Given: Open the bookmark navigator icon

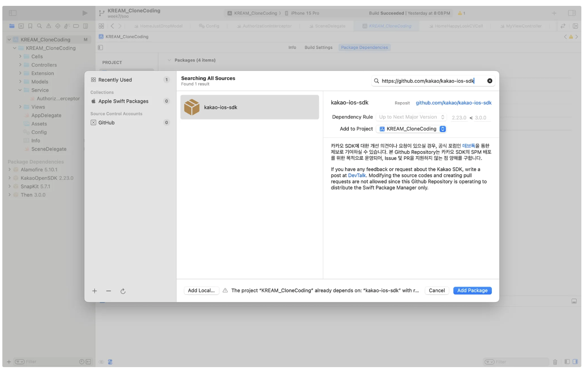Looking at the screenshot, I should 30,26.
